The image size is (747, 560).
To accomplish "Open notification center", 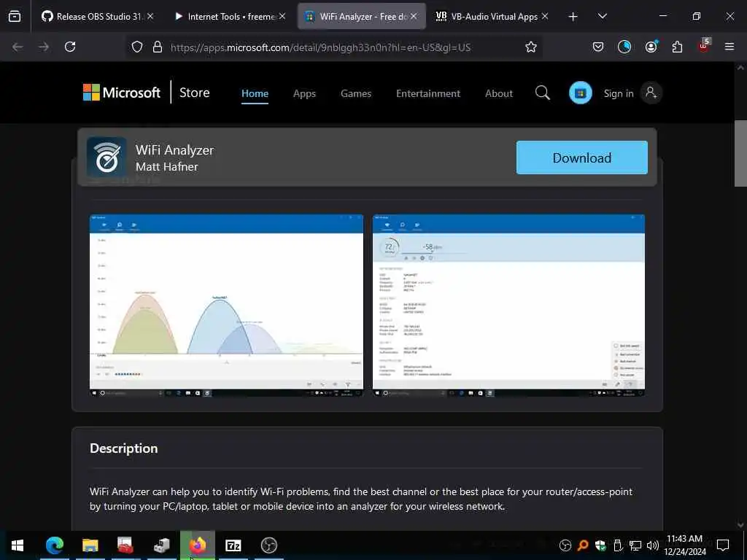I will [723, 545].
